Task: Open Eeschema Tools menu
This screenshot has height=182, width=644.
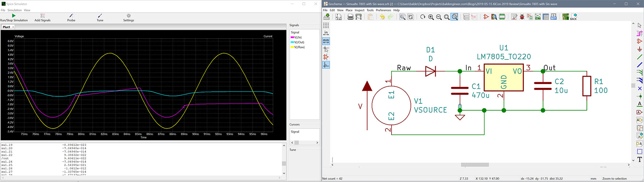Action: 370,10
